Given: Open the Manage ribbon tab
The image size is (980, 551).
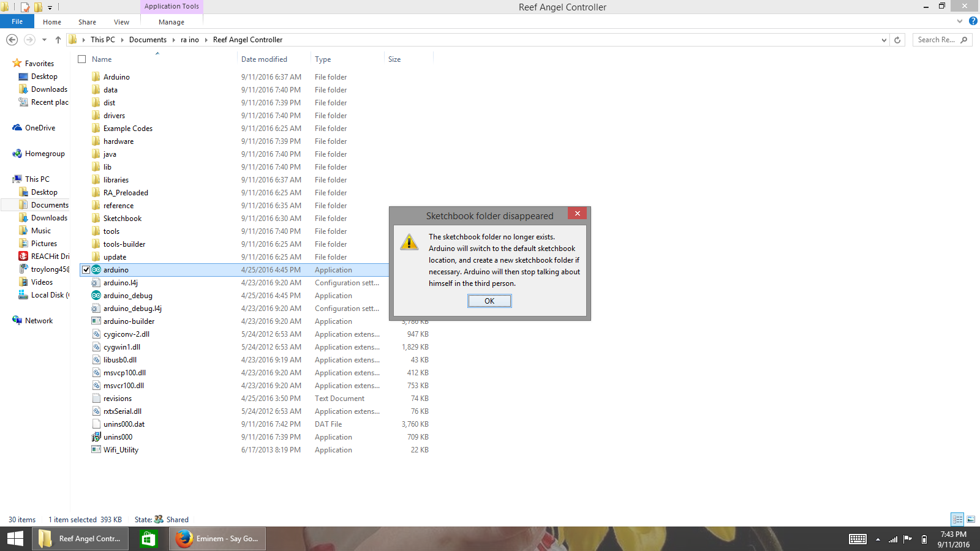Looking at the screenshot, I should (x=171, y=22).
